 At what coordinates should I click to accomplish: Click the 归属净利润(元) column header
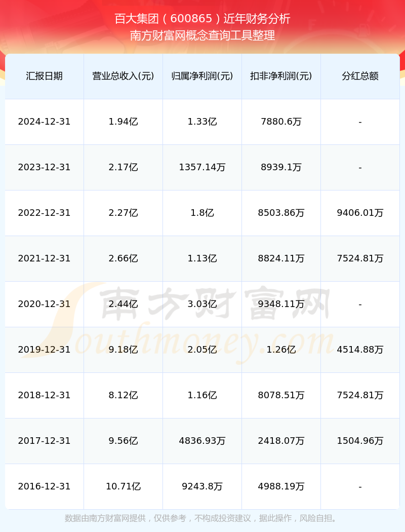point(202,76)
